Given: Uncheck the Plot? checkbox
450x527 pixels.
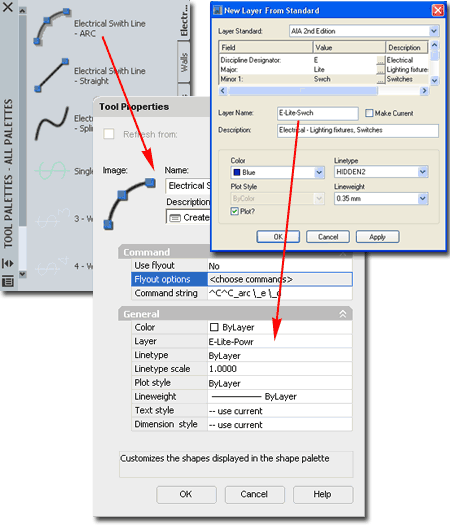Looking at the screenshot, I should coord(234,211).
